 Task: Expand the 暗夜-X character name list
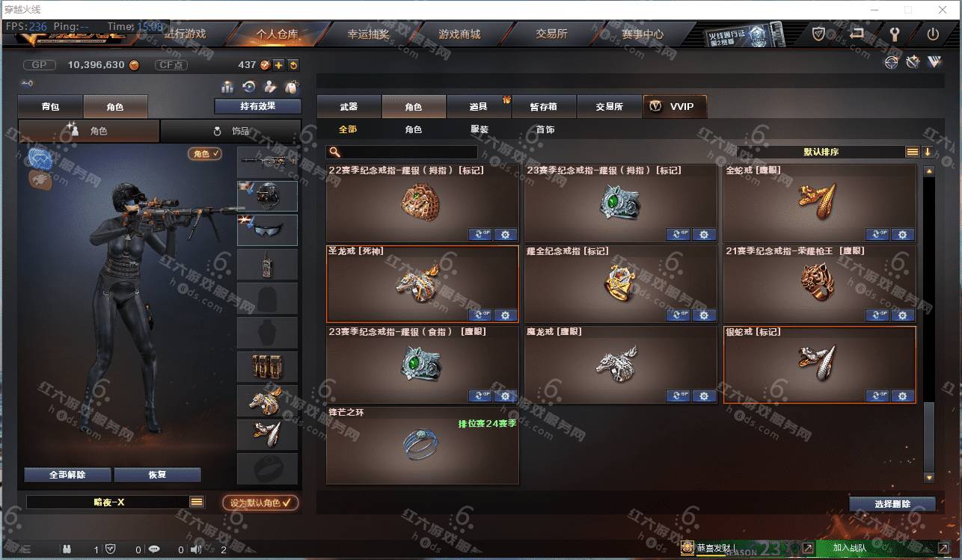(x=197, y=502)
